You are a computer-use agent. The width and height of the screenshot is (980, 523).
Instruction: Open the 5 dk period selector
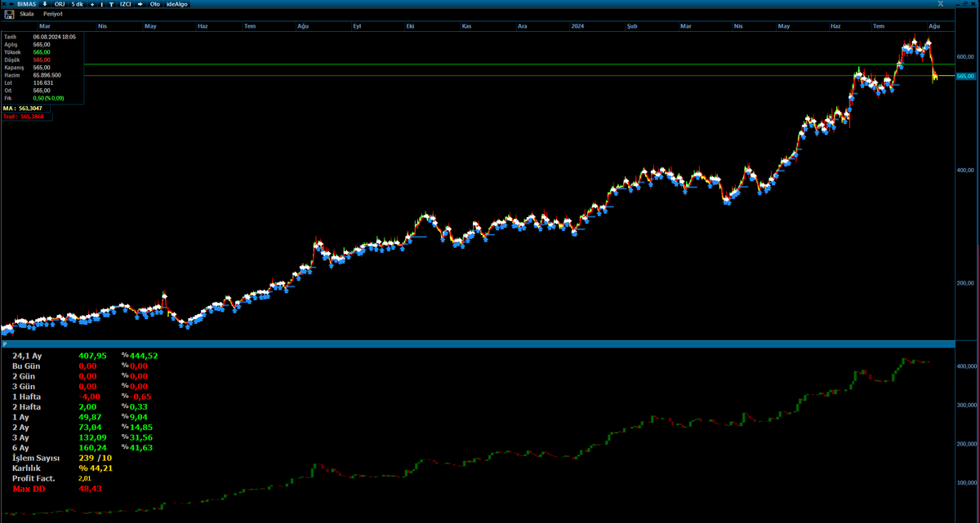point(78,4)
